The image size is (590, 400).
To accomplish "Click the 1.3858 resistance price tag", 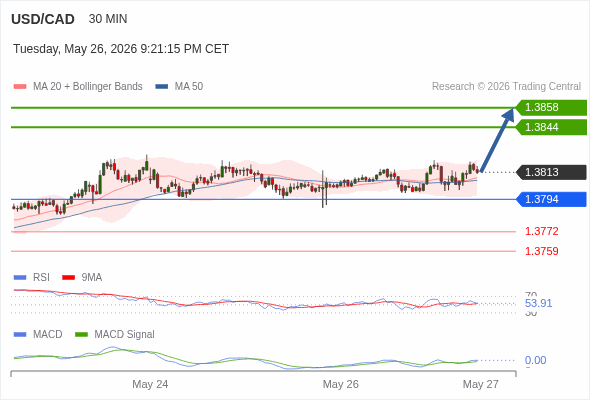I will (x=551, y=108).
